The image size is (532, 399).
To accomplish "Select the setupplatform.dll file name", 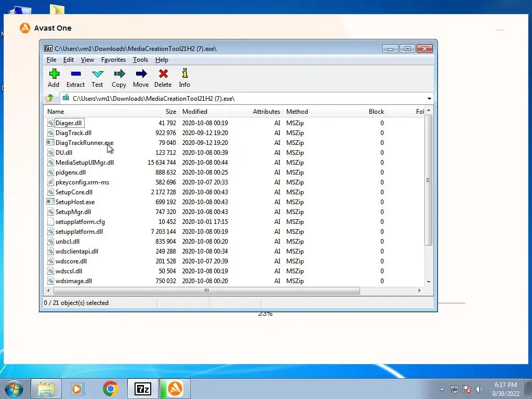I will point(79,231).
